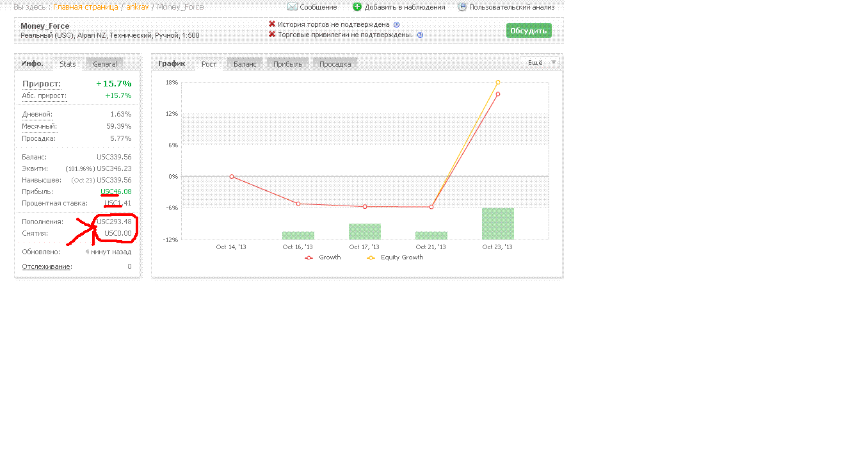Image resolution: width=868 pixels, height=472 pixels.
Task: Click the Месячный label
Action: click(x=39, y=126)
